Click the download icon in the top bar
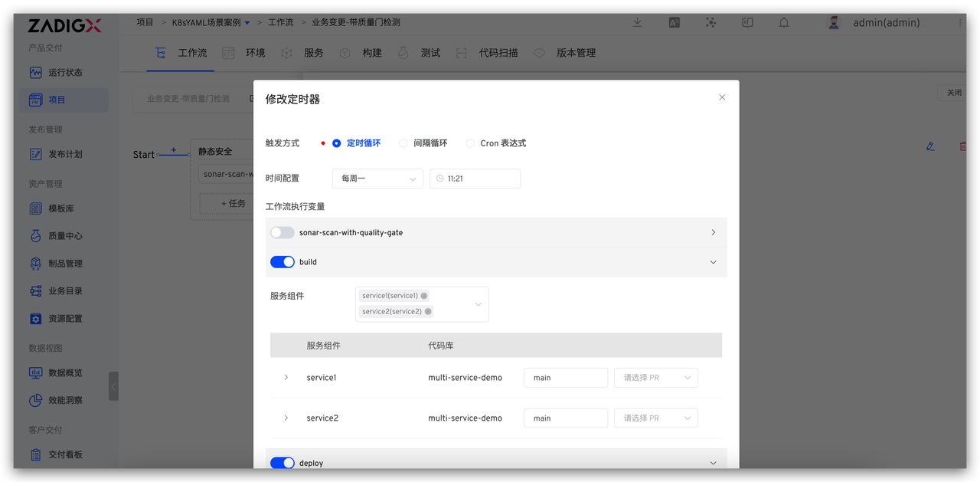The height and width of the screenshot is (482, 980). (637, 22)
